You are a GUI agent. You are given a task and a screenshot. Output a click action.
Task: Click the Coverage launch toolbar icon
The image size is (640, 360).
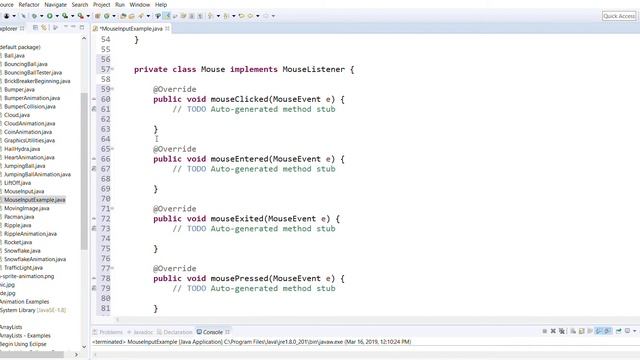[x=65, y=16]
